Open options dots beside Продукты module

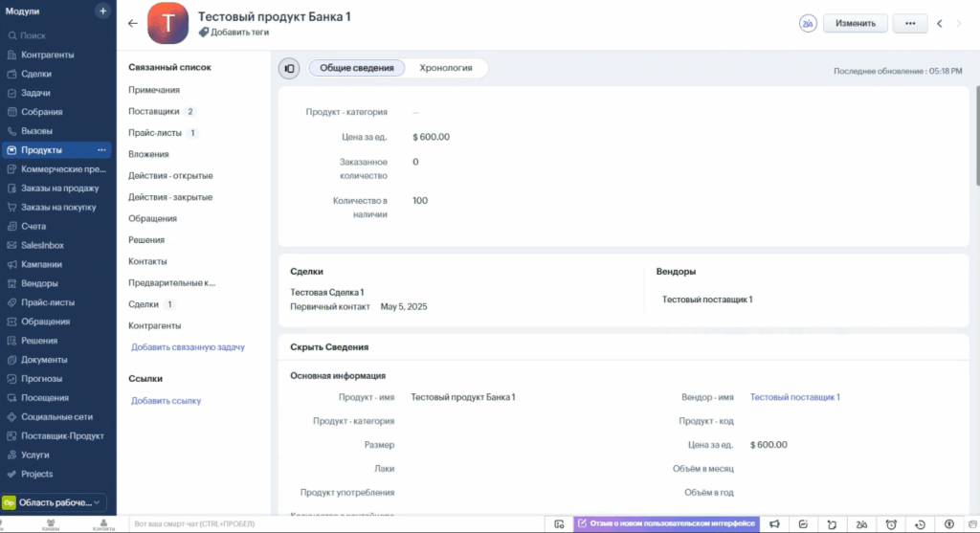pos(101,150)
